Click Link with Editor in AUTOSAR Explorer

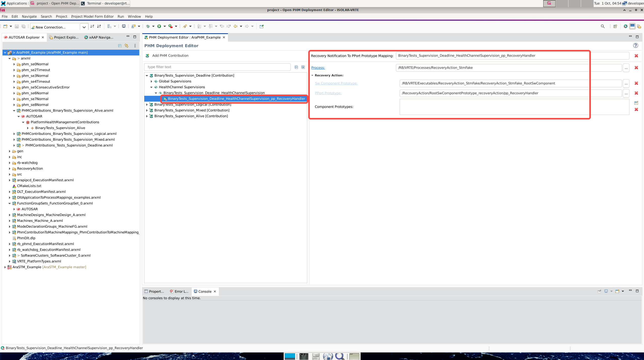coord(126,46)
